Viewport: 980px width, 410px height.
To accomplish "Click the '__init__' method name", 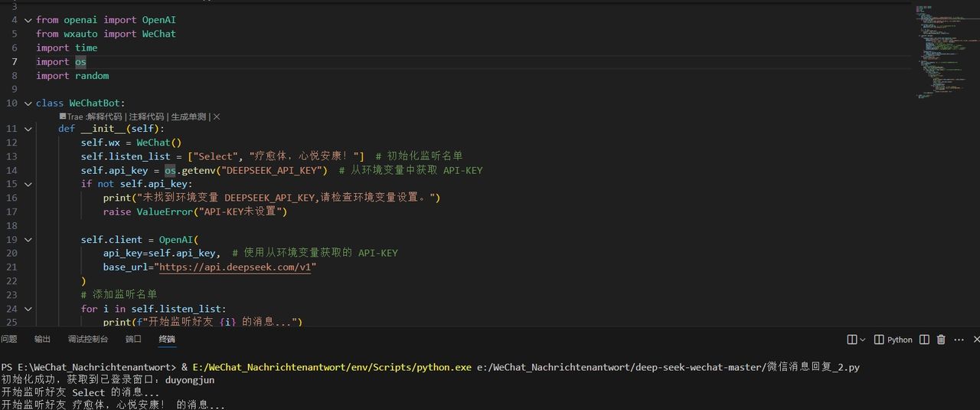I will [x=103, y=129].
